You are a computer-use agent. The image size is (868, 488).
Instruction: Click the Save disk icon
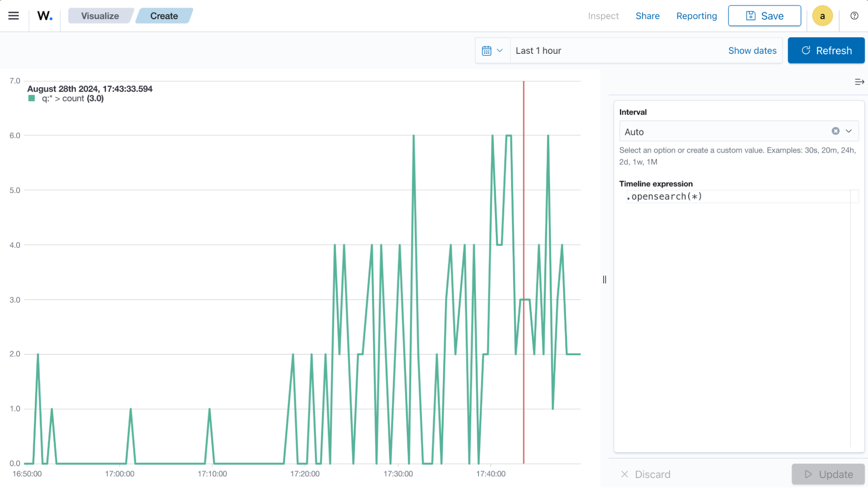(750, 15)
